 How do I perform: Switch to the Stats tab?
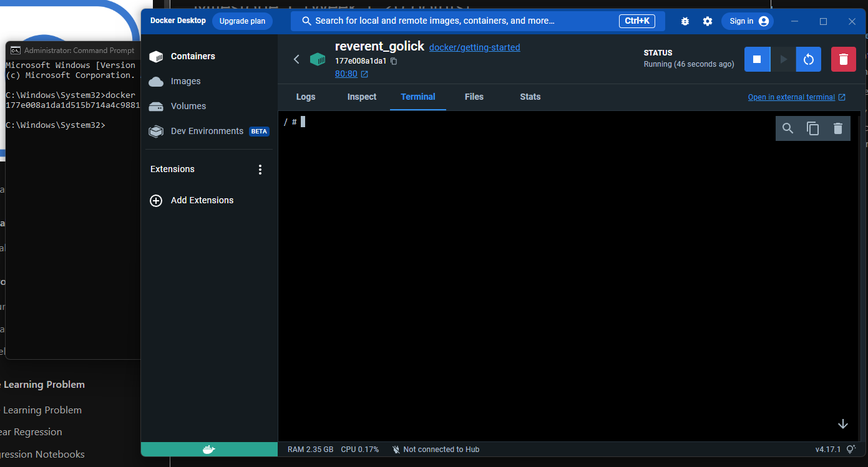(530, 97)
